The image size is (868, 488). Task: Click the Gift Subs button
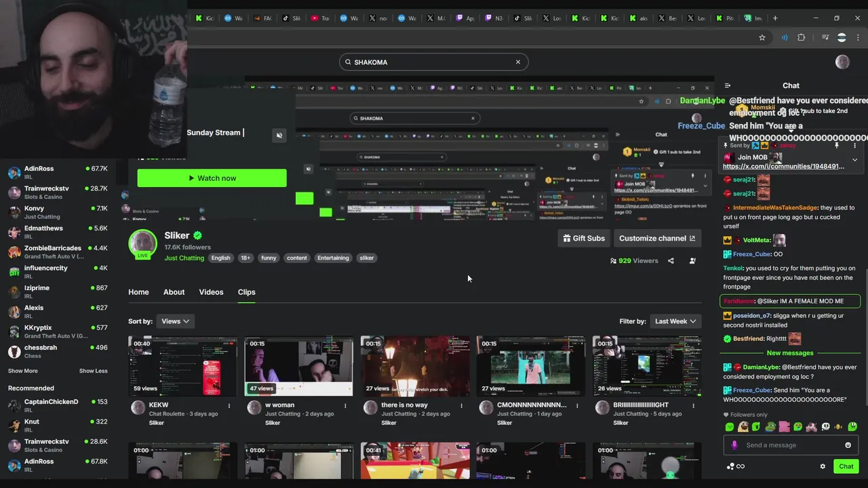[584, 239]
